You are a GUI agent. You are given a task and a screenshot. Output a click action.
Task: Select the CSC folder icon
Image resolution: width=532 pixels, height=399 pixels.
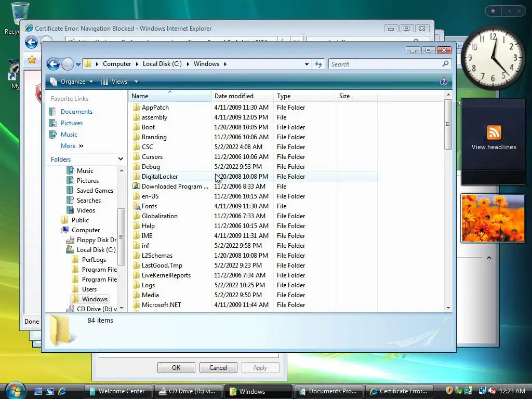tap(137, 147)
